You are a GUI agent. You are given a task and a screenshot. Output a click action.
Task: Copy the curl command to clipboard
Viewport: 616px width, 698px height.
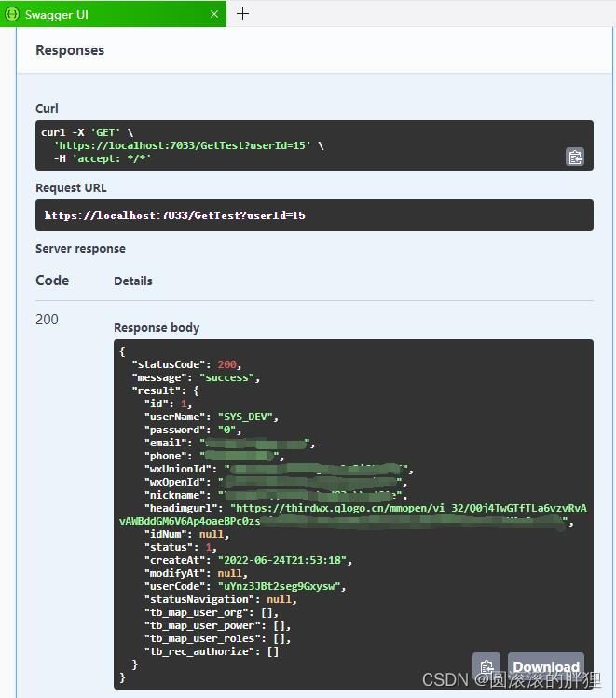575,157
